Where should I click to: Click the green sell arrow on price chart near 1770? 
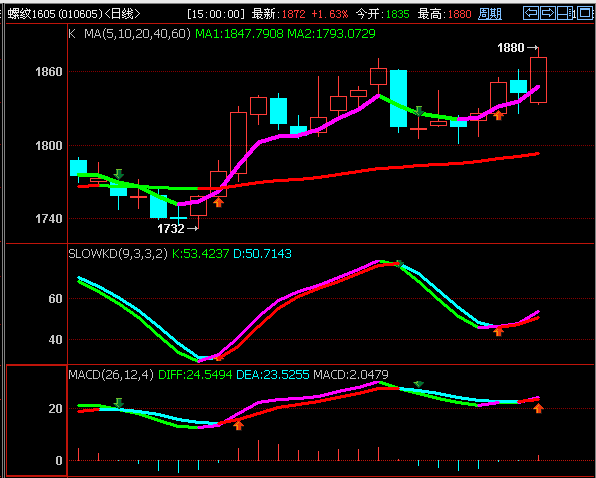click(119, 174)
